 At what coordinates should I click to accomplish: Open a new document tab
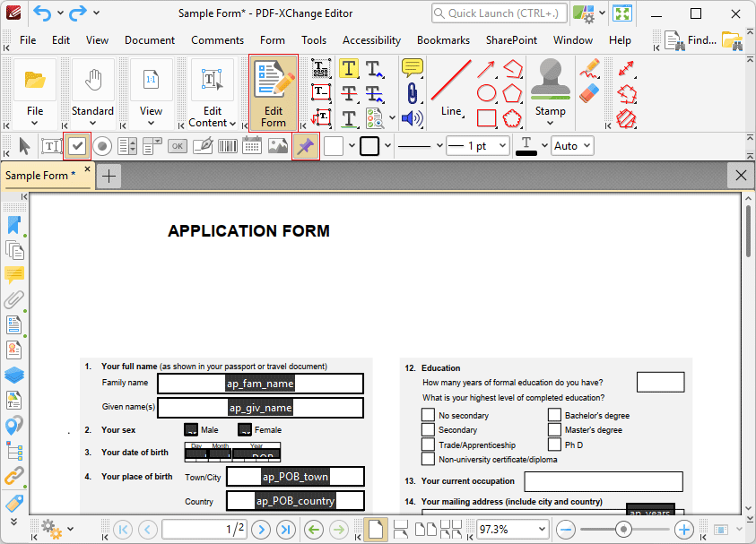[x=109, y=176]
